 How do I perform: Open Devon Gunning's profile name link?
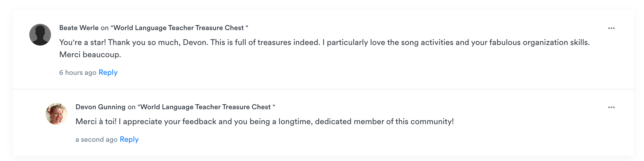point(100,107)
